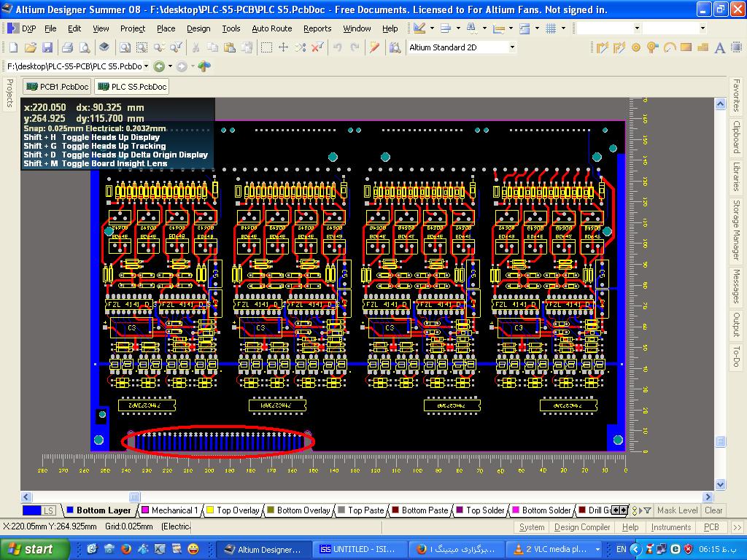Select the Top Overlay layer tab
The image size is (747, 560).
pyautogui.click(x=233, y=510)
